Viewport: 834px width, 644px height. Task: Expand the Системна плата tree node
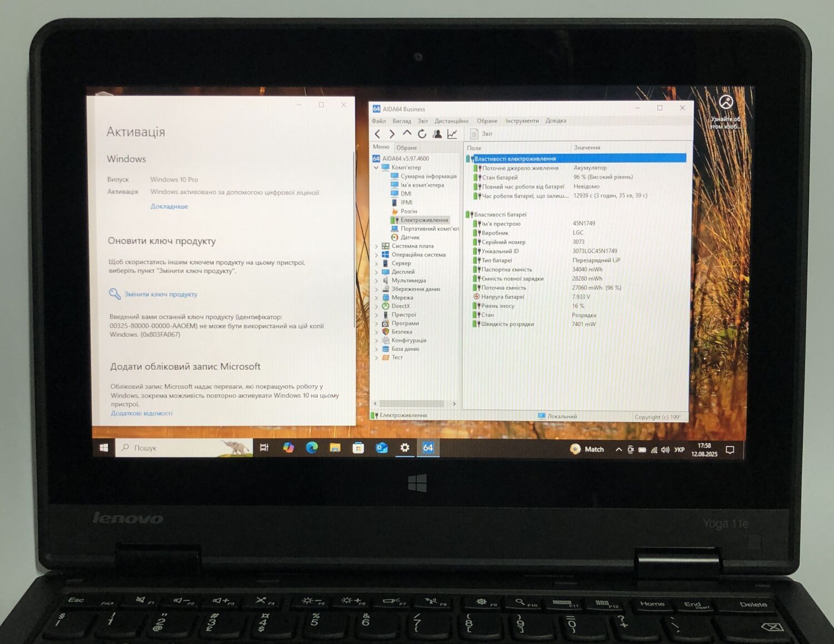click(x=376, y=246)
